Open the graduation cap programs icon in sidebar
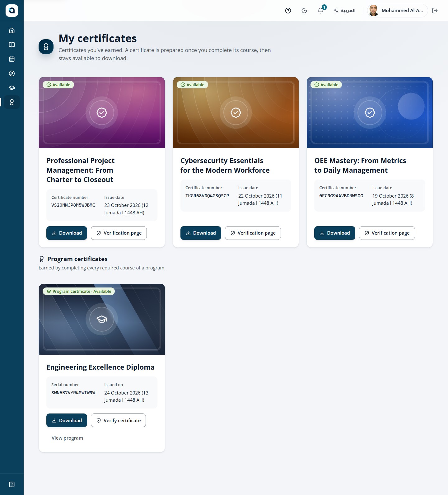 (12, 88)
